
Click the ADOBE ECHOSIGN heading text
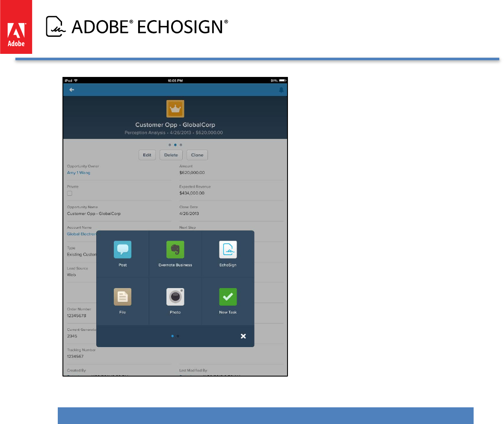[150, 26]
